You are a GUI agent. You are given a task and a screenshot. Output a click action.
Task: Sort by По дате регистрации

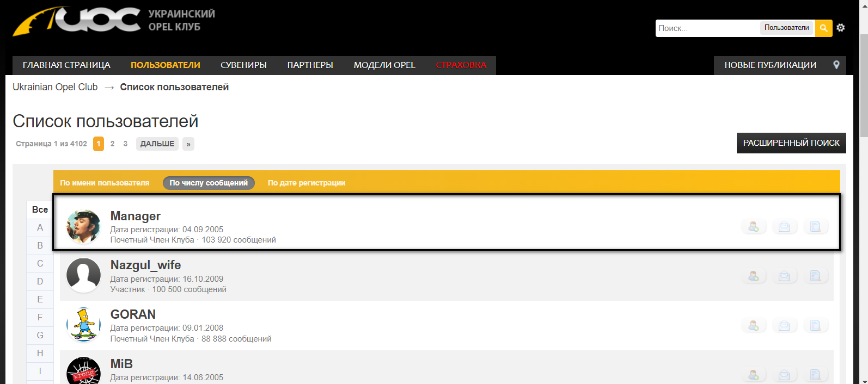coord(307,183)
